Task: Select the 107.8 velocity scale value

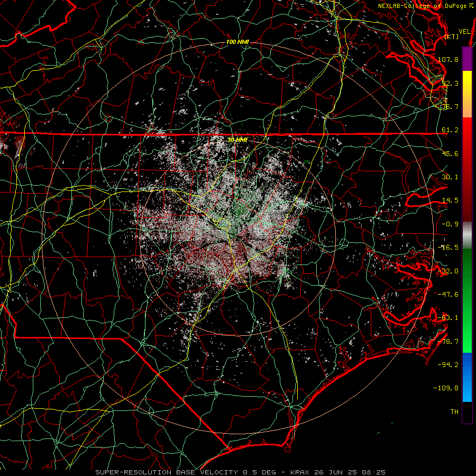Action: coord(448,59)
